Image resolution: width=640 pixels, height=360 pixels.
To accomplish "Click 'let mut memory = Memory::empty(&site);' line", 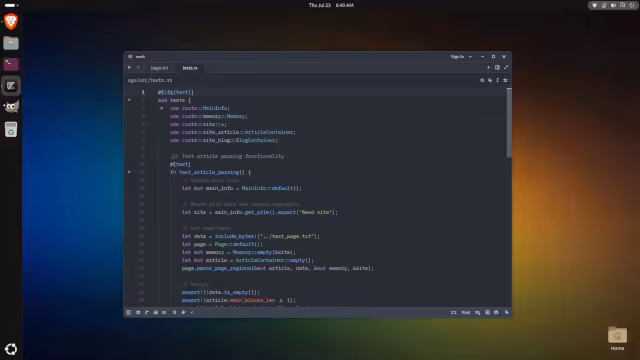I will pyautogui.click(x=238, y=252).
